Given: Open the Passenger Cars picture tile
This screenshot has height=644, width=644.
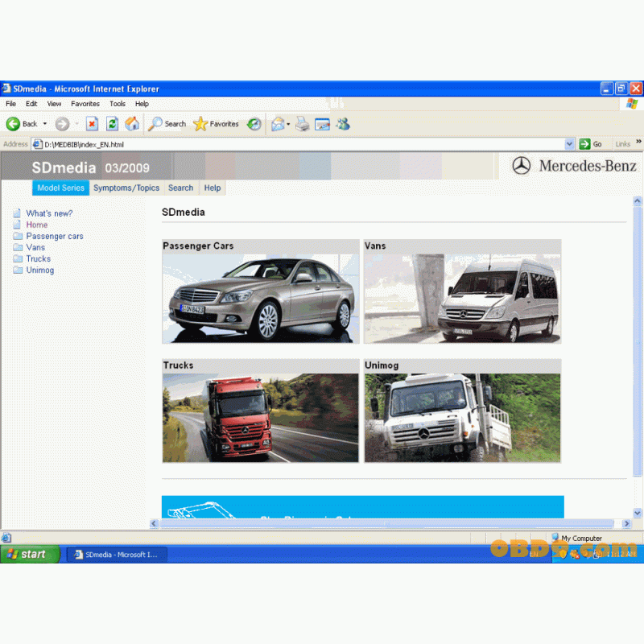Looking at the screenshot, I should point(261,291).
